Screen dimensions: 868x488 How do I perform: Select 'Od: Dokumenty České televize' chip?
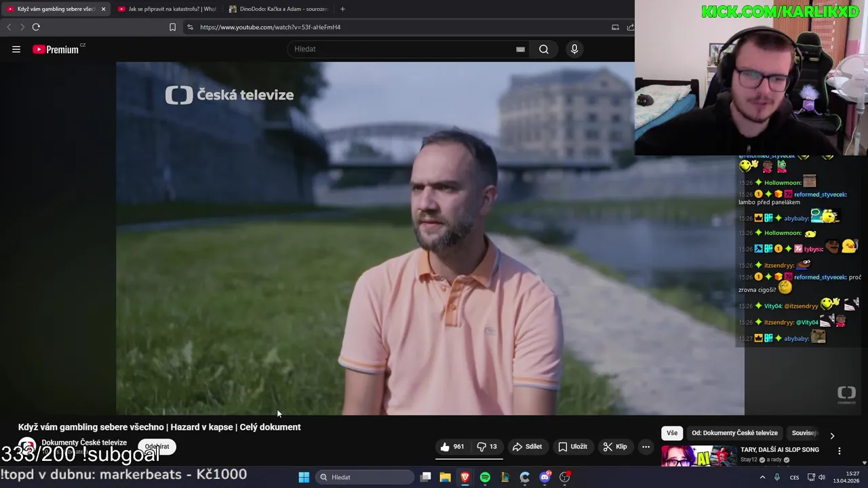pyautogui.click(x=734, y=433)
